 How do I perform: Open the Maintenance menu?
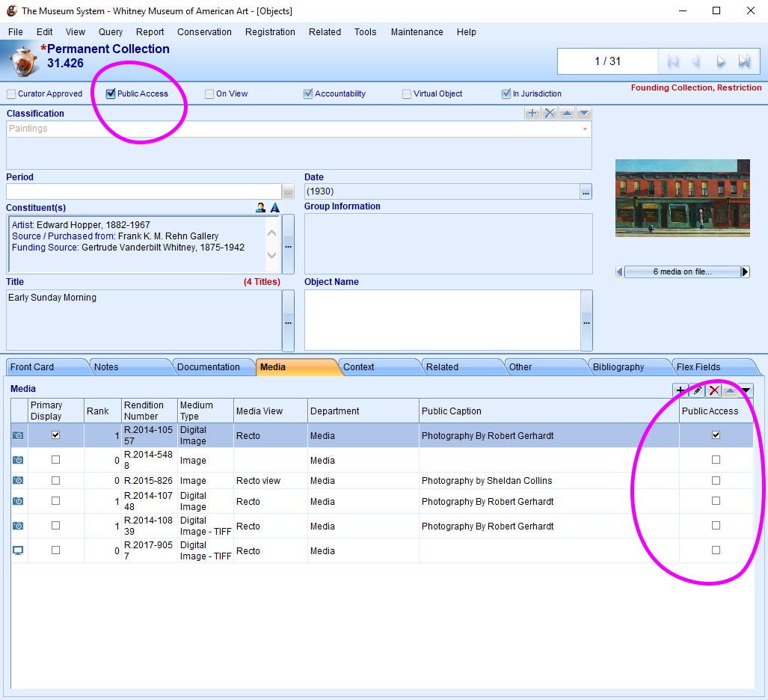point(417,32)
